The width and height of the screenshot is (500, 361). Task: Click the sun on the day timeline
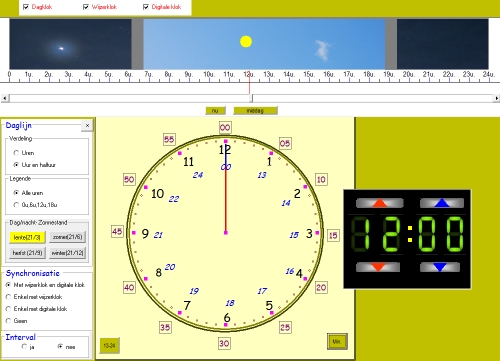pyautogui.click(x=246, y=42)
